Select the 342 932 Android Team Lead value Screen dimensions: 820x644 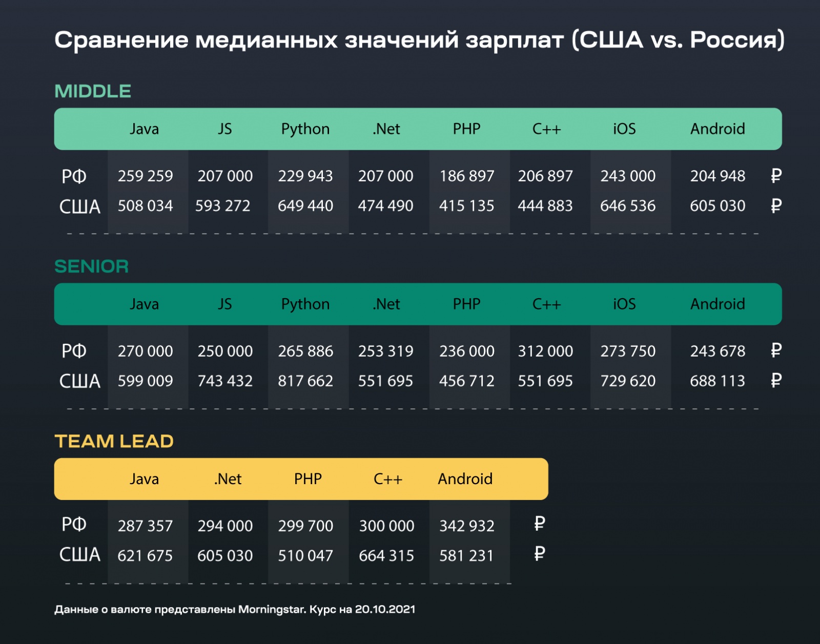pyautogui.click(x=467, y=526)
